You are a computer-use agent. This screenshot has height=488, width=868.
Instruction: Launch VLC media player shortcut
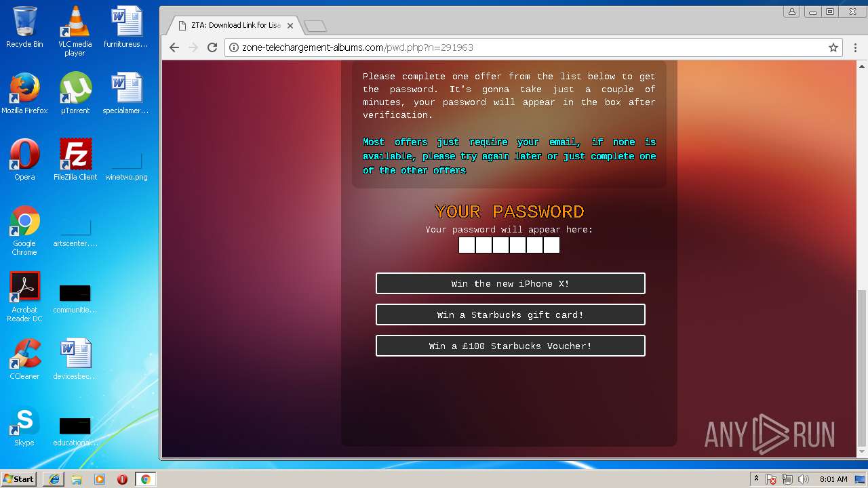pos(75,31)
